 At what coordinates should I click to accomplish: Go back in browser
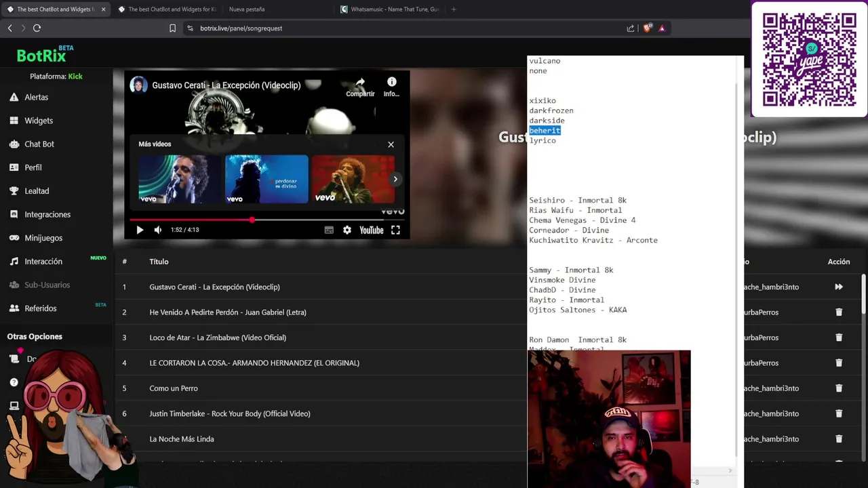[x=9, y=28]
